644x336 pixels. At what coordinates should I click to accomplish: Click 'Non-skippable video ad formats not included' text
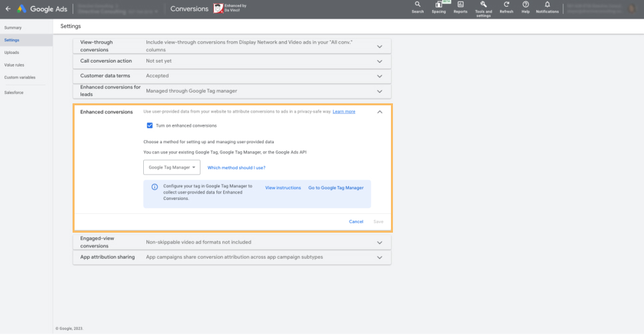pos(198,242)
